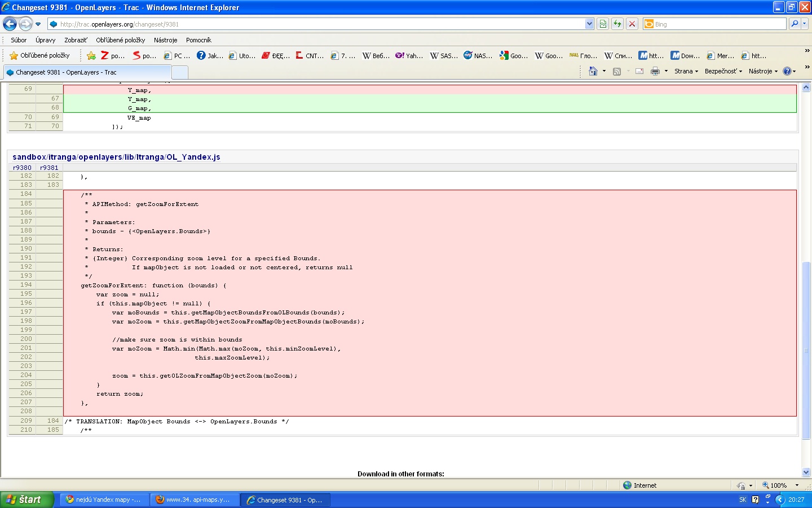The width and height of the screenshot is (812, 508).
Task: Click the Read Mail envelope icon
Action: (x=639, y=71)
